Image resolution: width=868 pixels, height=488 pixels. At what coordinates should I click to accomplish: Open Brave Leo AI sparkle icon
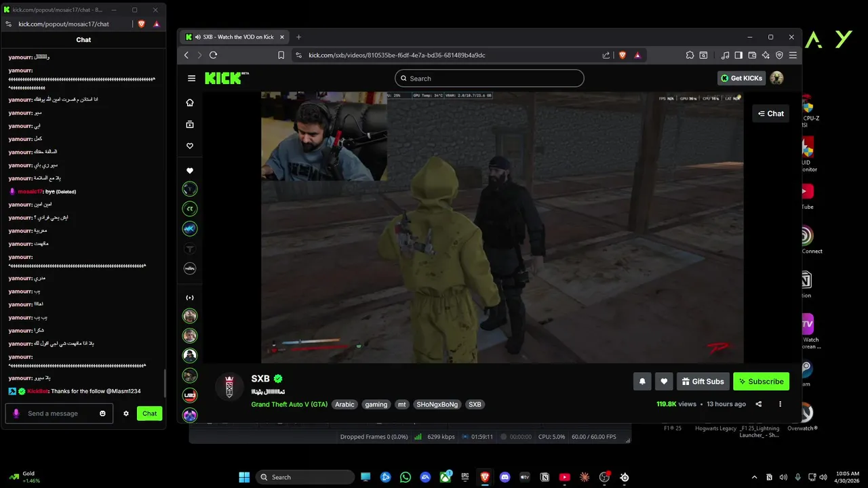tap(766, 56)
